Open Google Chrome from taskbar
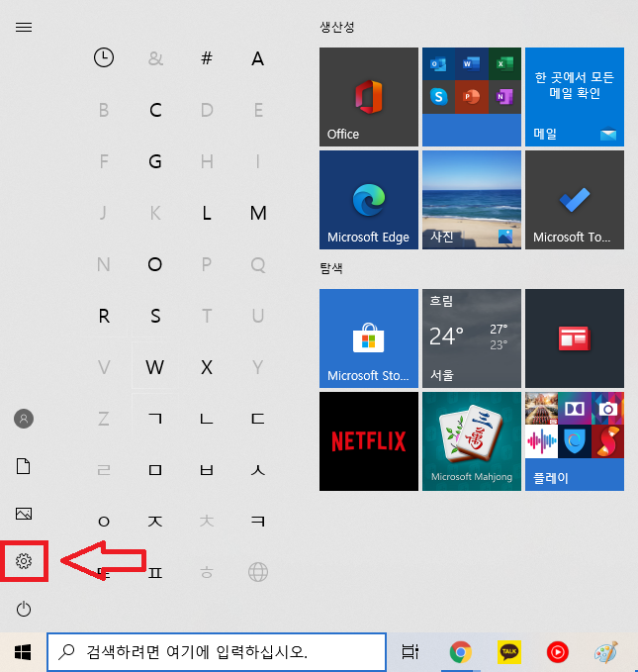Viewport: 638px width, 672px height. click(461, 652)
